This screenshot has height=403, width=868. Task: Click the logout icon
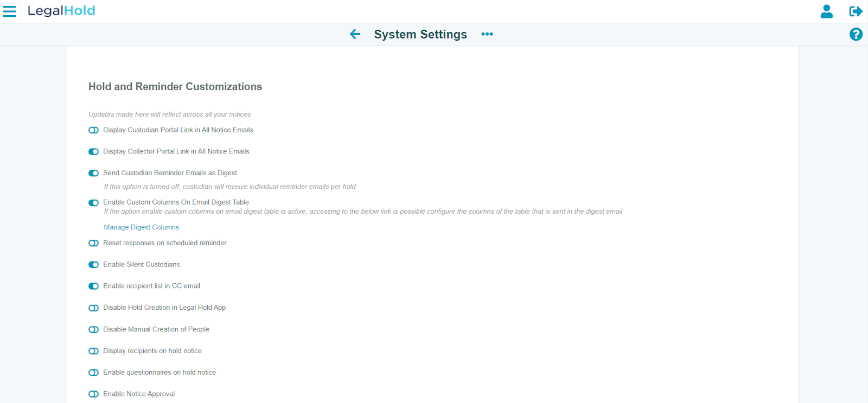(x=856, y=11)
